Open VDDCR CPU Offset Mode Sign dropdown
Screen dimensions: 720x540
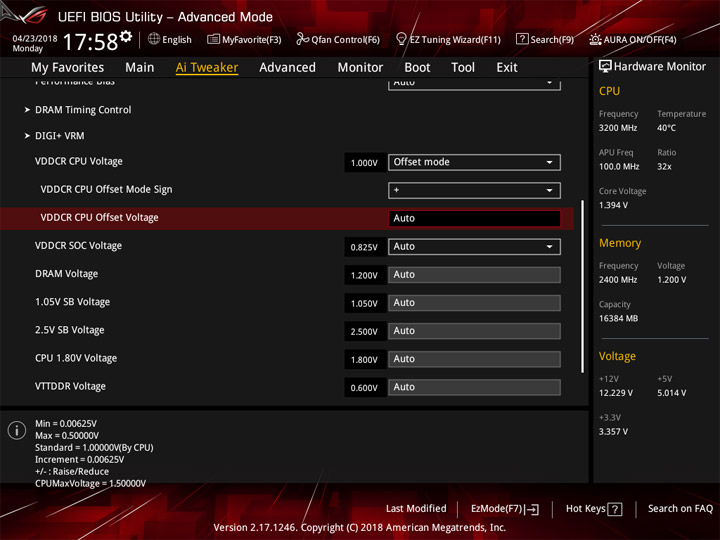pyautogui.click(x=474, y=190)
